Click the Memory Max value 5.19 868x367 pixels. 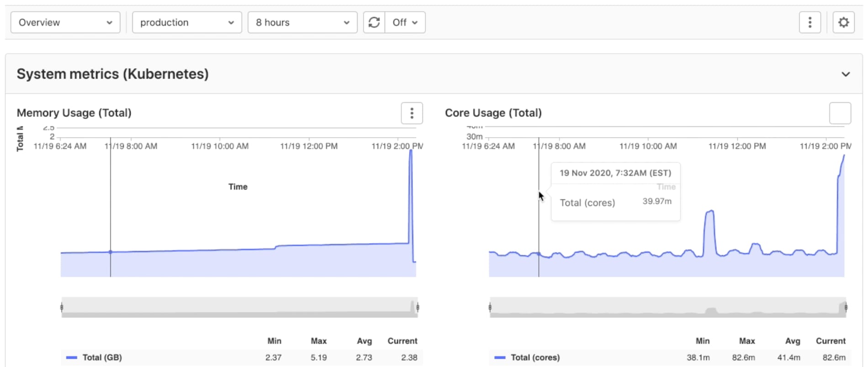[x=319, y=357]
